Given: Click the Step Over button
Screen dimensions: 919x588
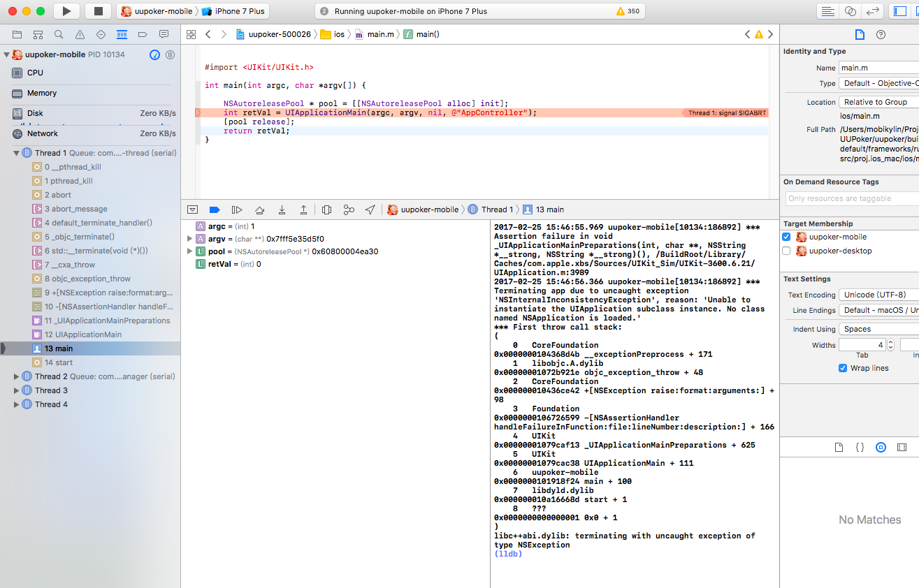Looking at the screenshot, I should coord(259,210).
